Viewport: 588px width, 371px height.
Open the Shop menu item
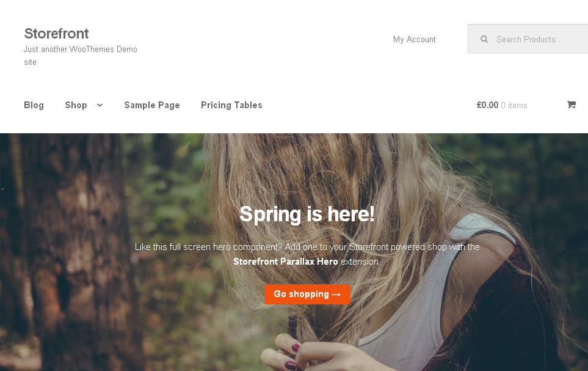click(x=76, y=105)
